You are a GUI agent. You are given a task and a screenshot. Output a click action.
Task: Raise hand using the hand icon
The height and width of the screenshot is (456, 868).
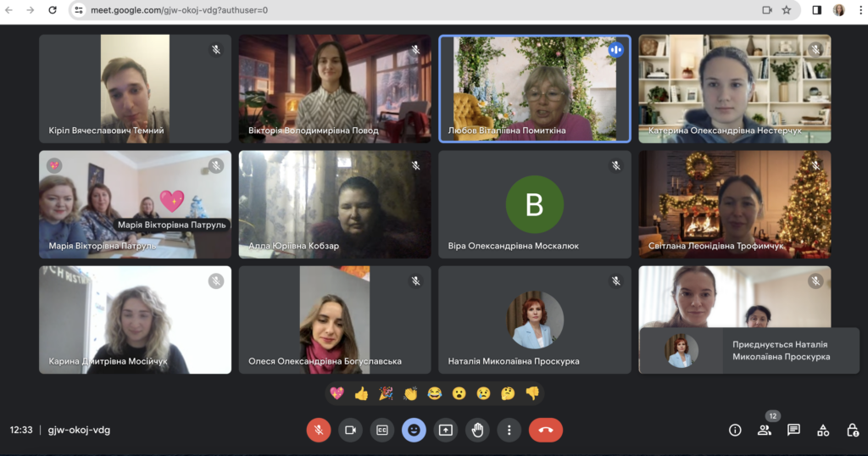coord(477,430)
